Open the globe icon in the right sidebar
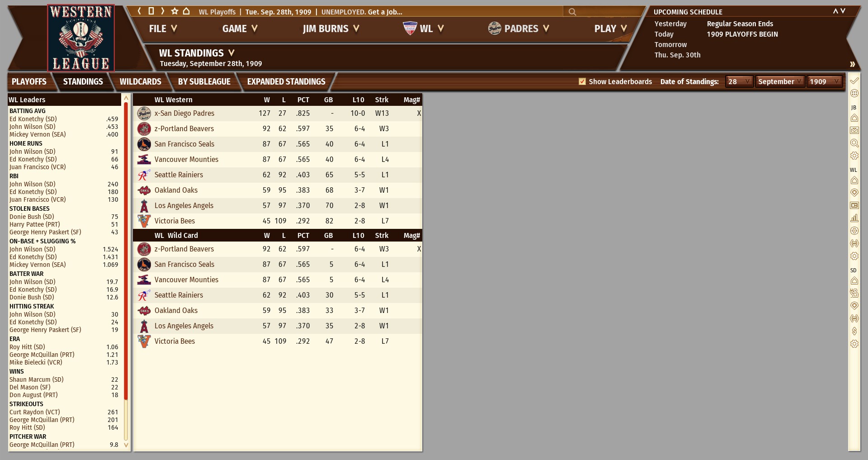868x460 pixels. click(x=854, y=93)
